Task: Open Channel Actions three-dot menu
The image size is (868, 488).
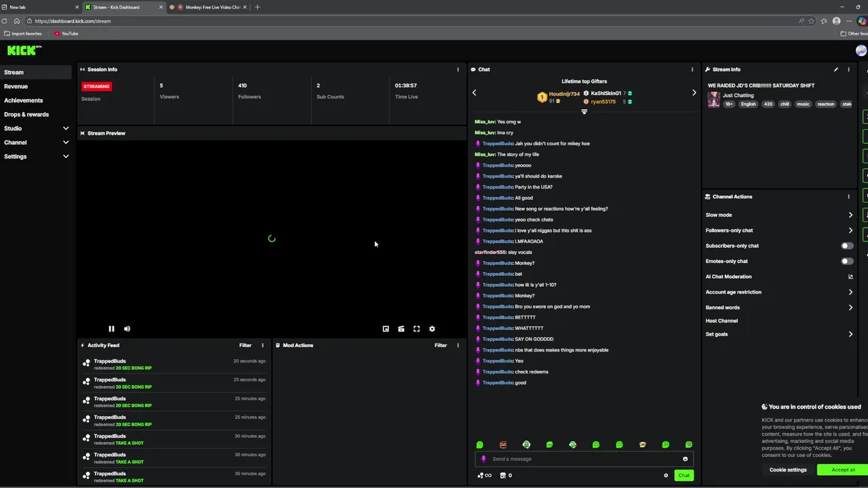Action: click(848, 197)
